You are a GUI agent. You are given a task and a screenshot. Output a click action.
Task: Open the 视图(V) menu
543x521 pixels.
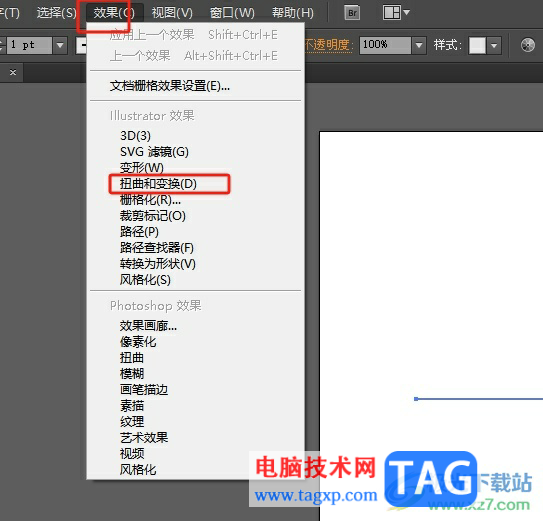pyautogui.click(x=172, y=13)
